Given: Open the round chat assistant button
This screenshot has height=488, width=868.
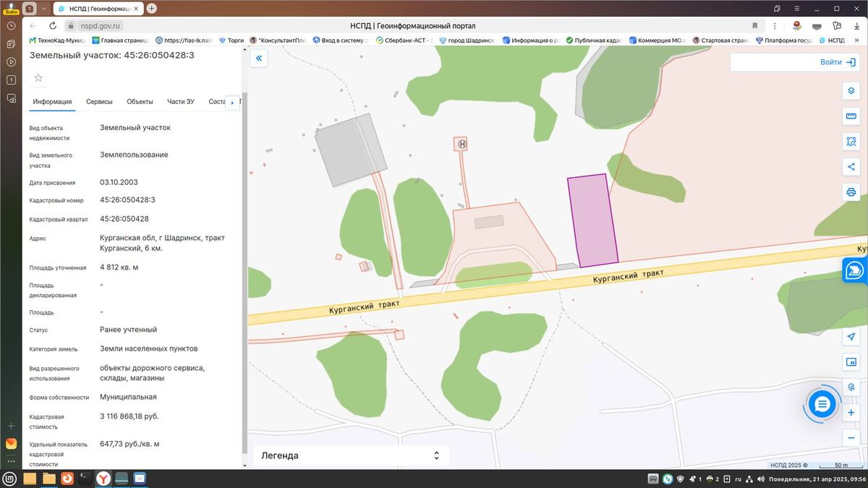Looking at the screenshot, I should coord(822,405).
